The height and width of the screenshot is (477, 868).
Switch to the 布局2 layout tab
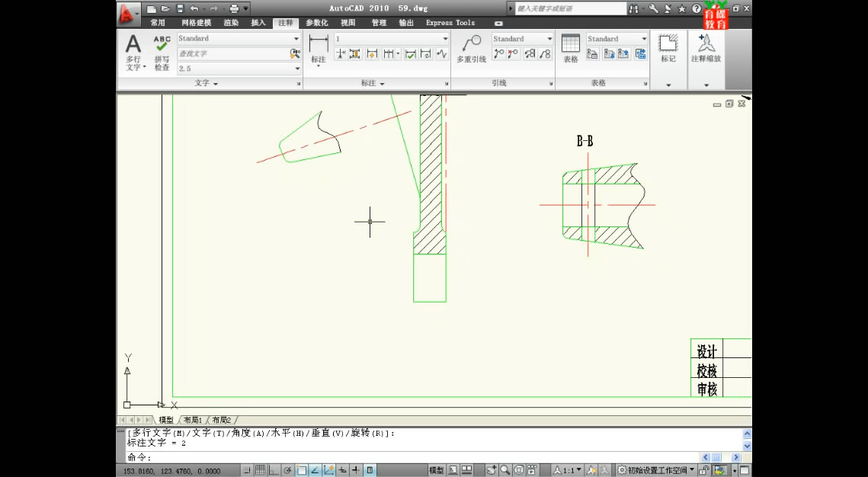[x=222, y=420]
